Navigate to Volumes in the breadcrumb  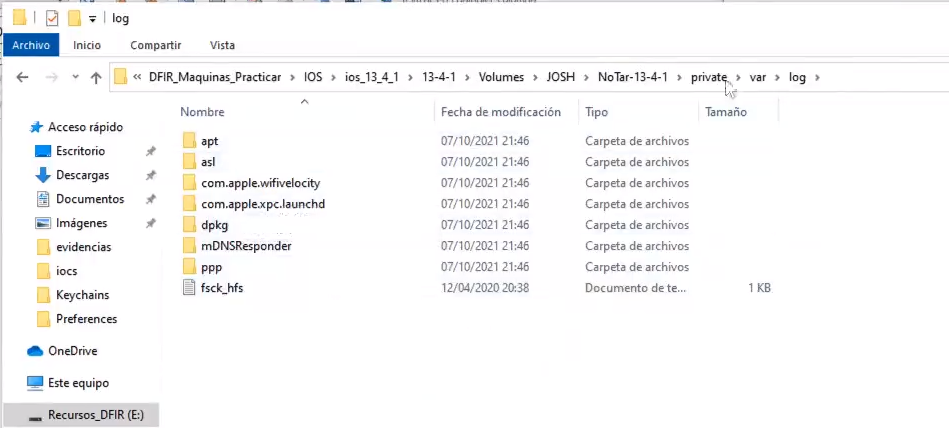pos(501,77)
